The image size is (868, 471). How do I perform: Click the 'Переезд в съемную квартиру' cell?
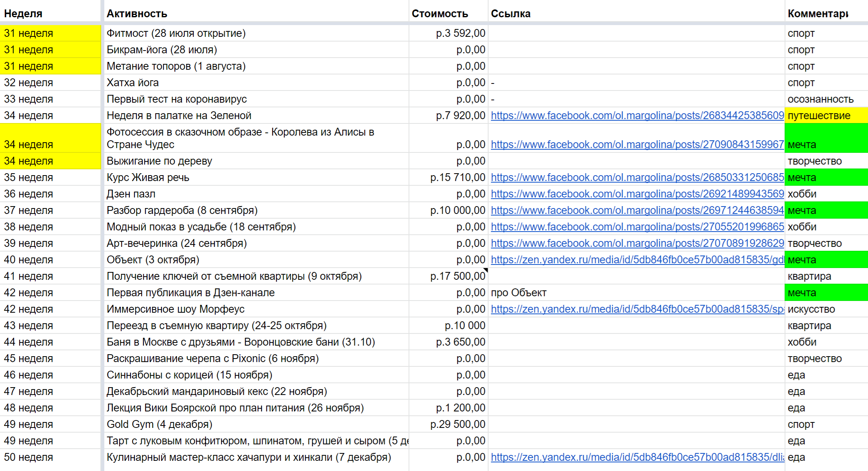coord(256,326)
